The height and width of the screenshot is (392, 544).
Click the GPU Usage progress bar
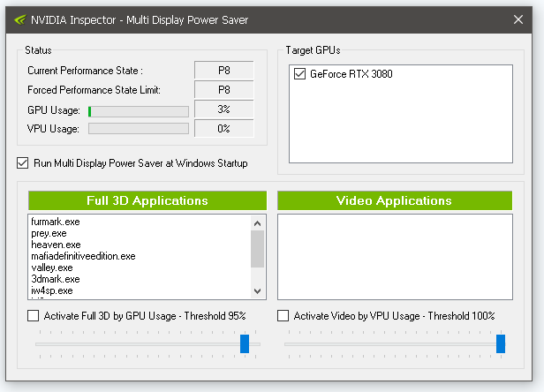tap(139, 111)
